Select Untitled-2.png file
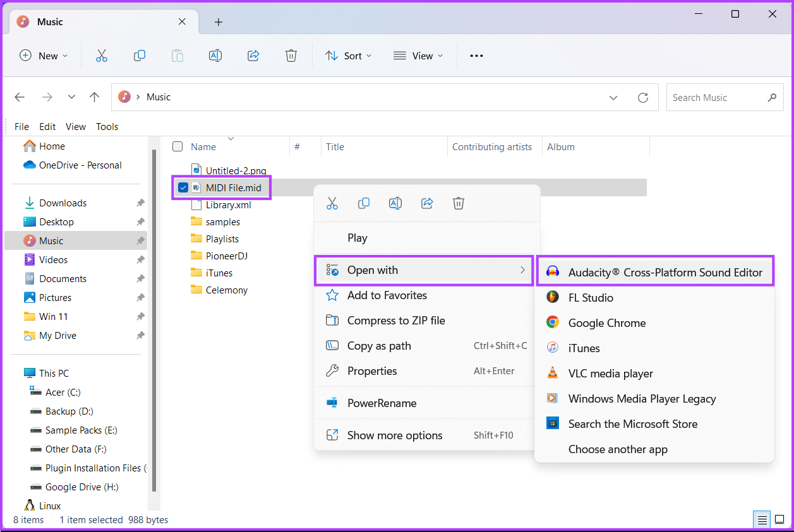 tap(236, 170)
